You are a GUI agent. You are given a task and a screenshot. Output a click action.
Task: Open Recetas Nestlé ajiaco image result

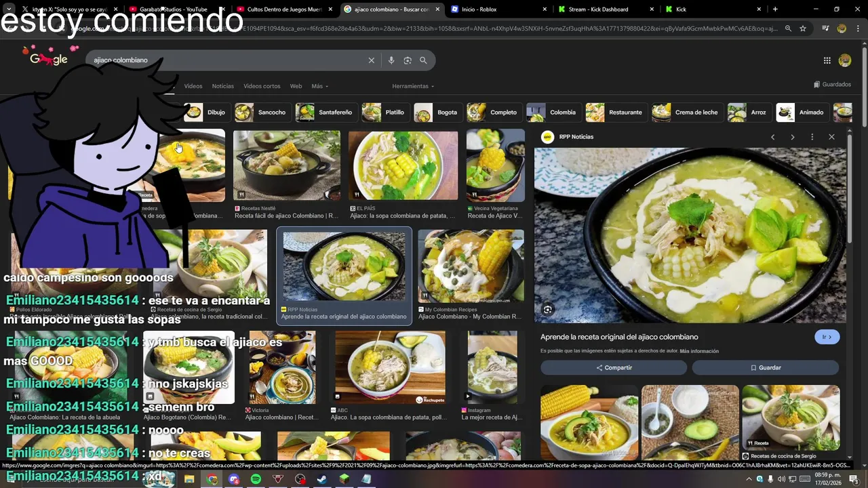tap(287, 165)
